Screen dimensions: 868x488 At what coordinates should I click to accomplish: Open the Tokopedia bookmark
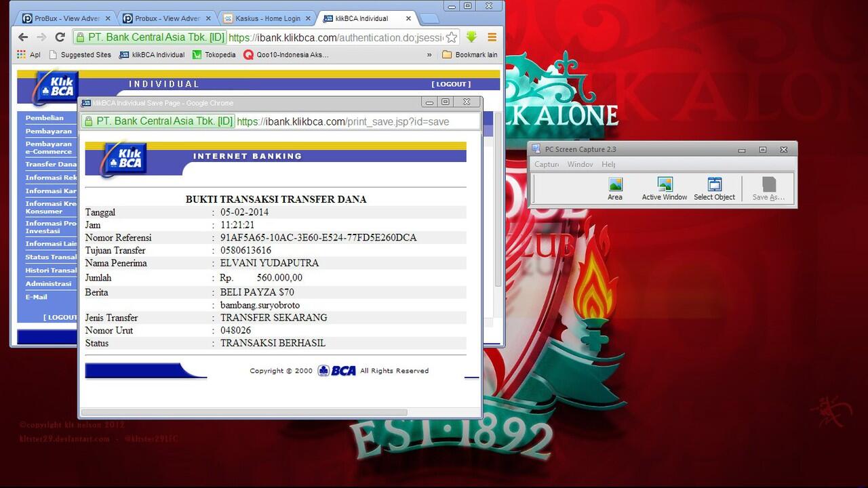click(214, 55)
